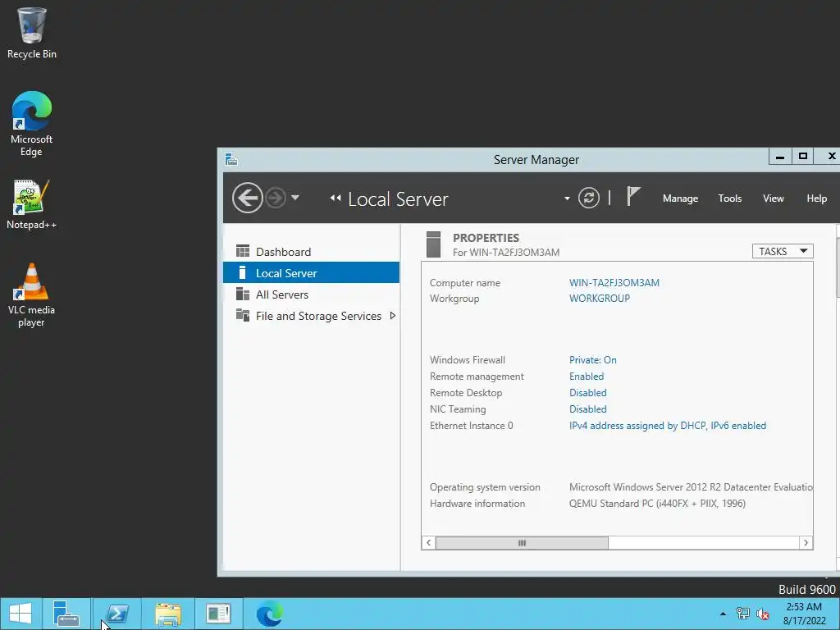Image resolution: width=840 pixels, height=630 pixels.
Task: Open the notifications flag
Action: click(633, 197)
